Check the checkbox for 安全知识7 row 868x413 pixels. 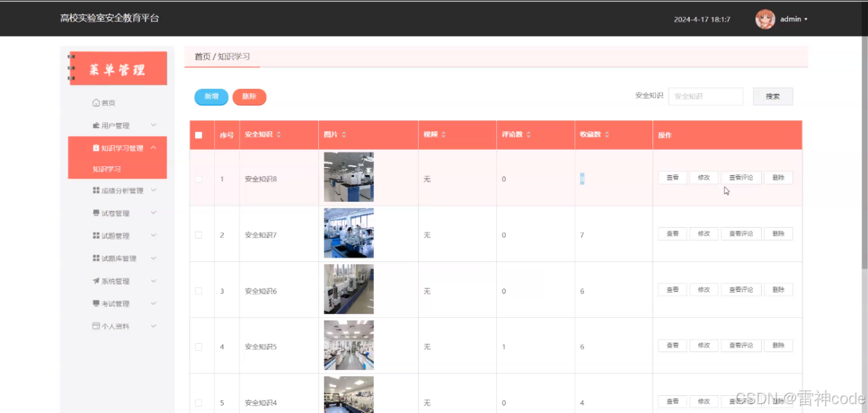point(199,233)
